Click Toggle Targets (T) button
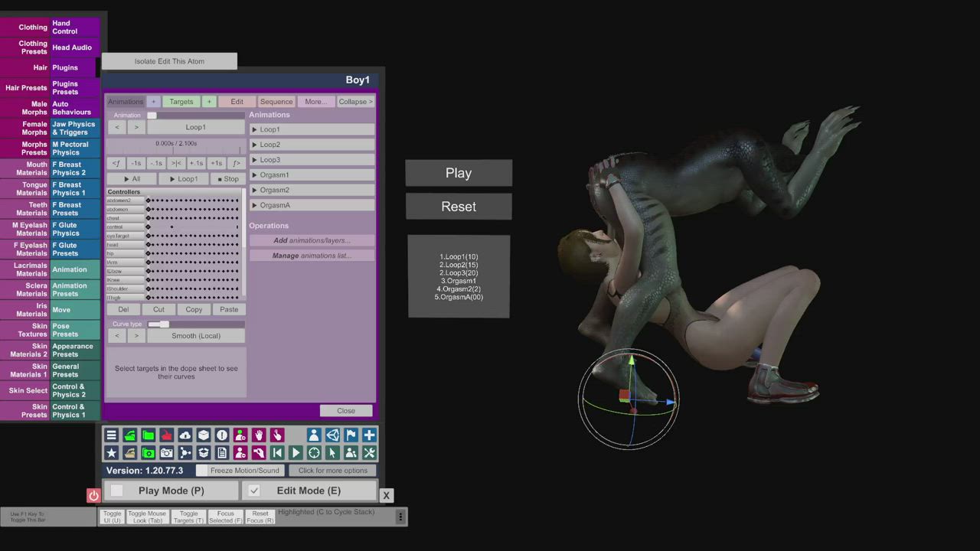The width and height of the screenshot is (980, 551). 188,517
